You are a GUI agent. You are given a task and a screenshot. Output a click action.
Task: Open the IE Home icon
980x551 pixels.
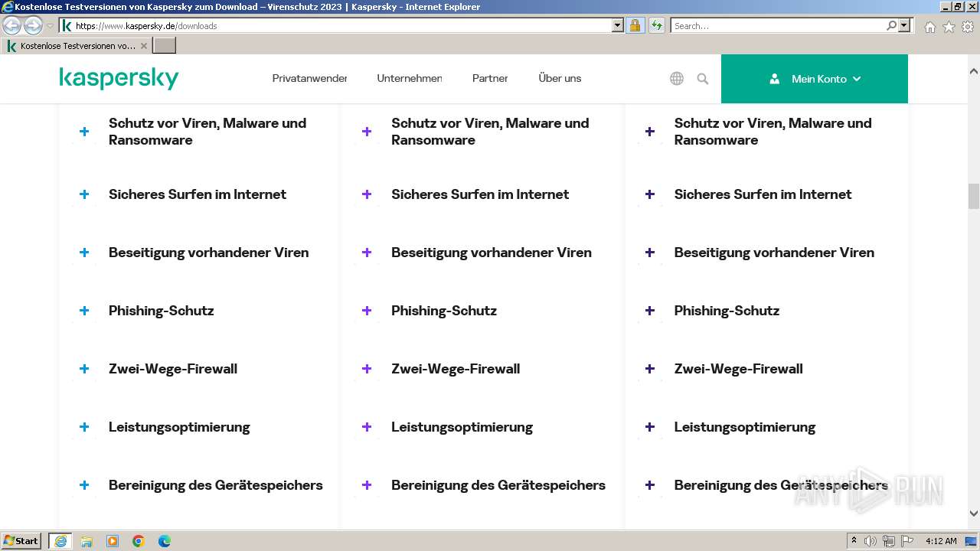coord(929,27)
